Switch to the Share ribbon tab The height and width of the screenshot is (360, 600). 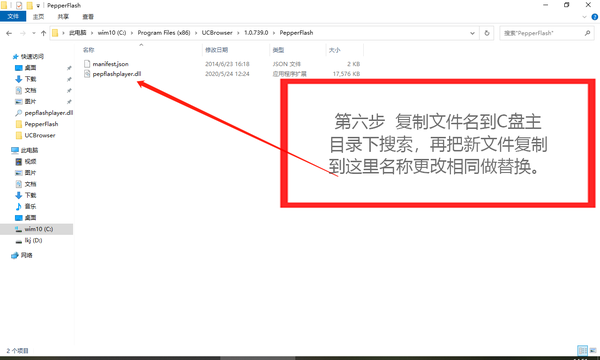(x=63, y=16)
